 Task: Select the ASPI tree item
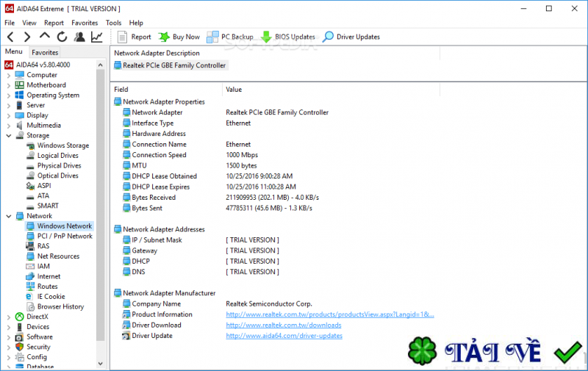tap(39, 185)
